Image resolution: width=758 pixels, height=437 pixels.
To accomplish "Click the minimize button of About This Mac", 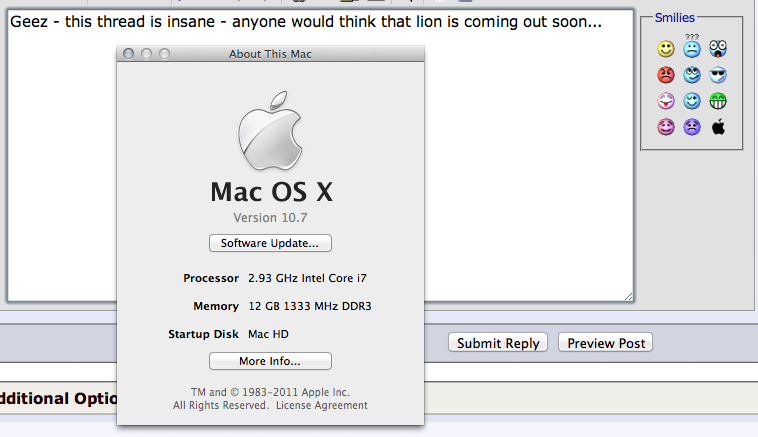I will pos(146,53).
